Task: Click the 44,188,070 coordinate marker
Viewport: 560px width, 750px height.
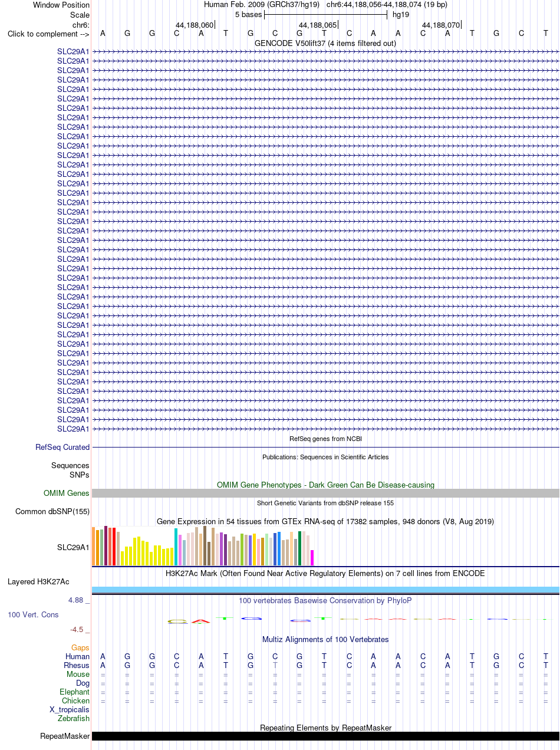Action: 441,25
